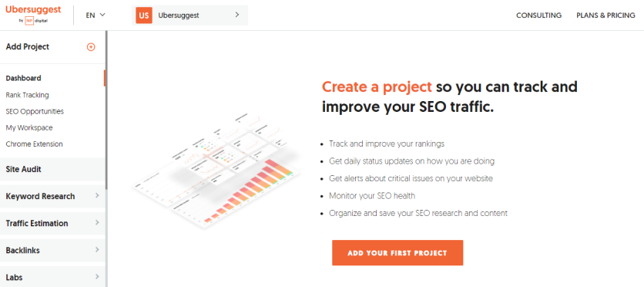The image size is (644, 287).
Task: Open My Workspace
Action: [x=29, y=128]
